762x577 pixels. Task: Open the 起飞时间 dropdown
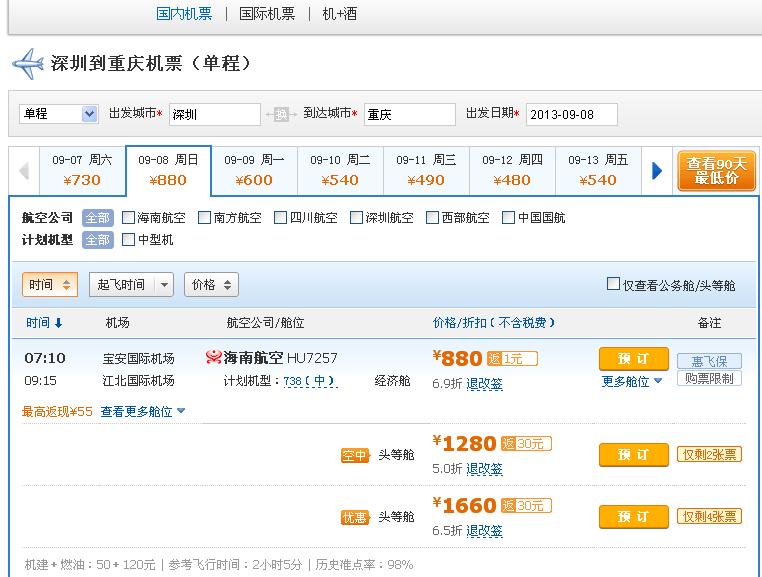131,284
